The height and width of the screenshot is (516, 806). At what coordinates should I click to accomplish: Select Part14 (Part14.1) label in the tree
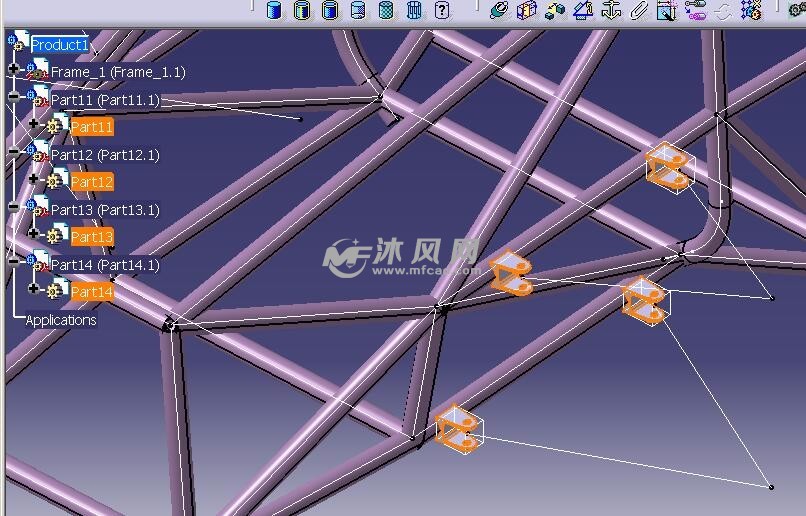click(x=106, y=265)
